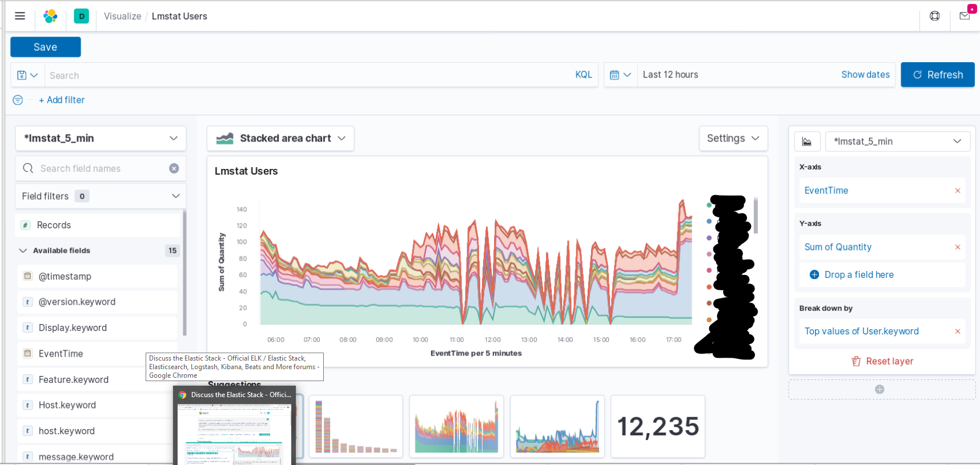The height and width of the screenshot is (465, 980).
Task: Click the Save button
Action: click(x=46, y=47)
